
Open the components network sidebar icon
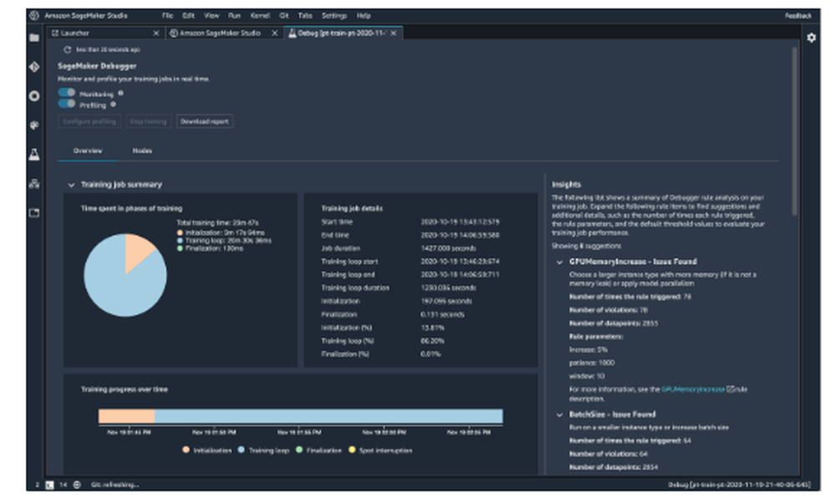click(34, 184)
